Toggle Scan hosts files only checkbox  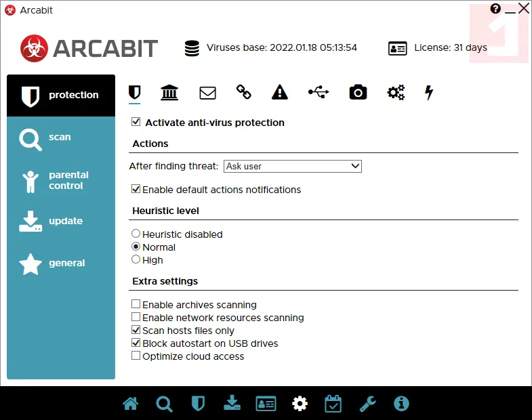pos(136,329)
